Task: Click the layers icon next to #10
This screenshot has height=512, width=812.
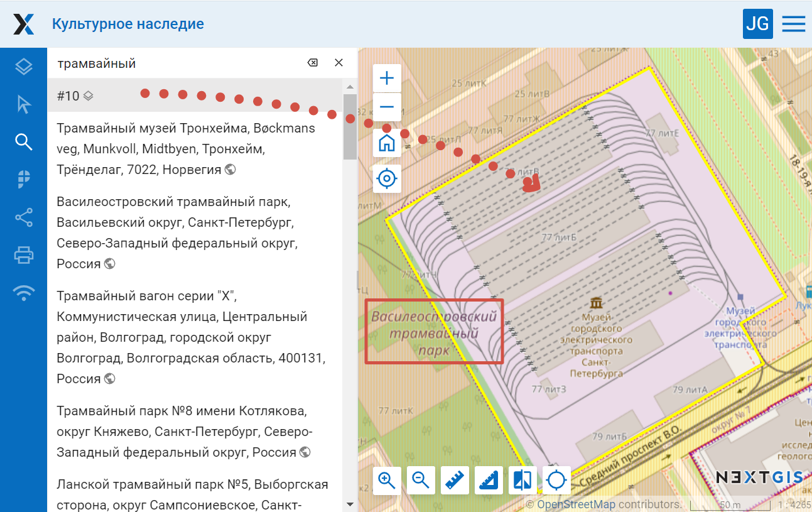Action: [89, 96]
